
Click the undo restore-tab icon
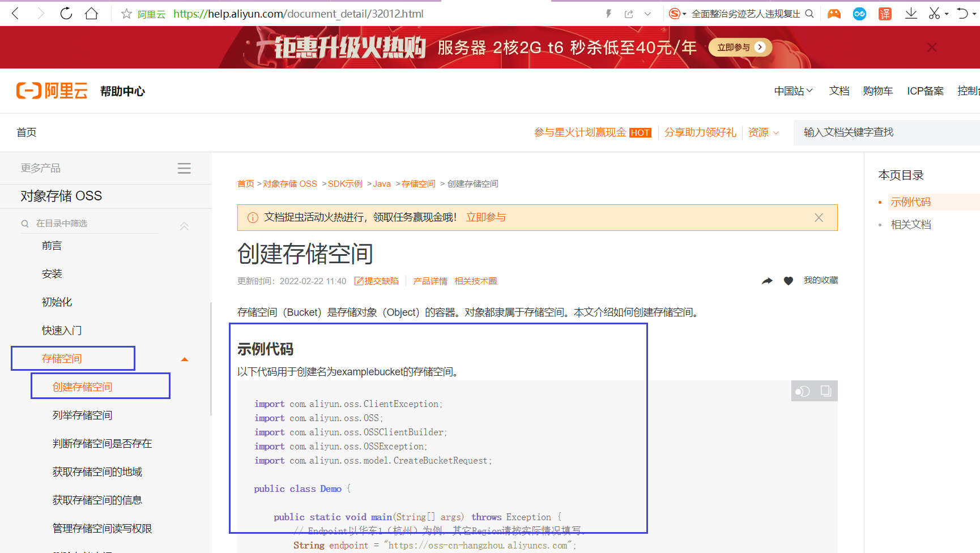click(962, 14)
